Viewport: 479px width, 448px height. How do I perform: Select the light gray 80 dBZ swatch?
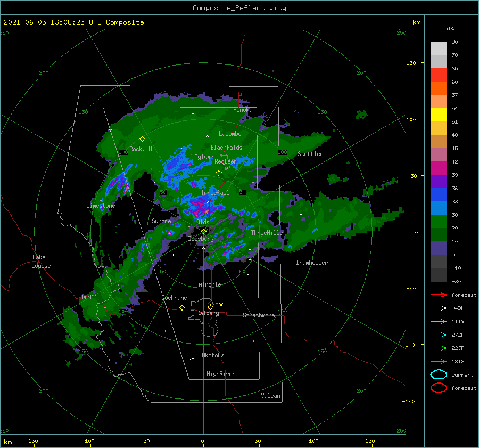(x=439, y=48)
